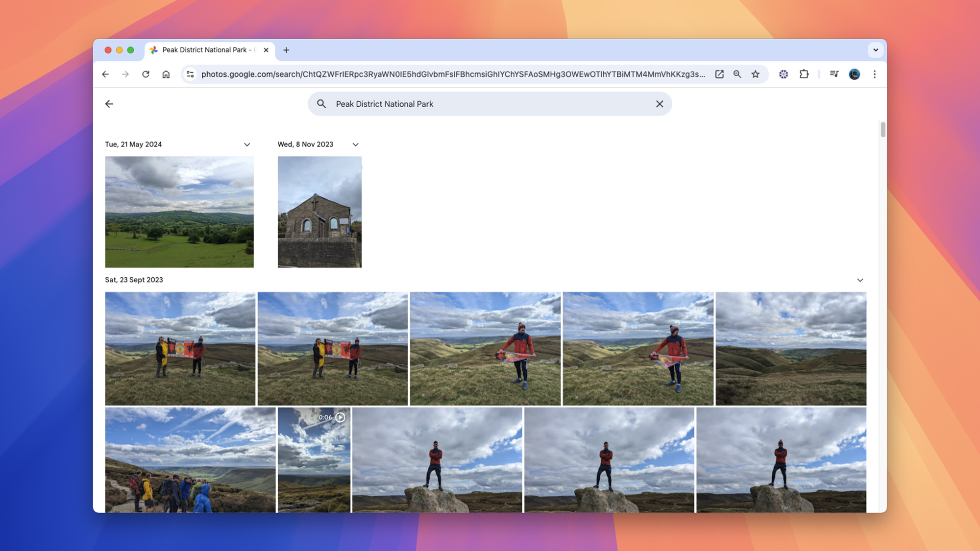The image size is (980, 551).
Task: Expand the Sat, 23 Sept 2023 chevron
Action: [x=860, y=280]
